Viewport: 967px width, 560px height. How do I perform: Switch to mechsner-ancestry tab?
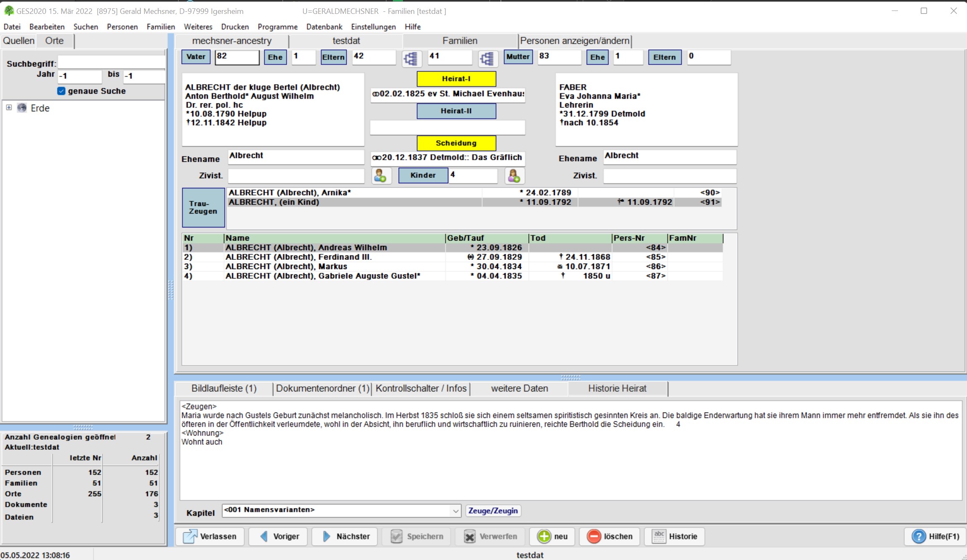pyautogui.click(x=232, y=41)
